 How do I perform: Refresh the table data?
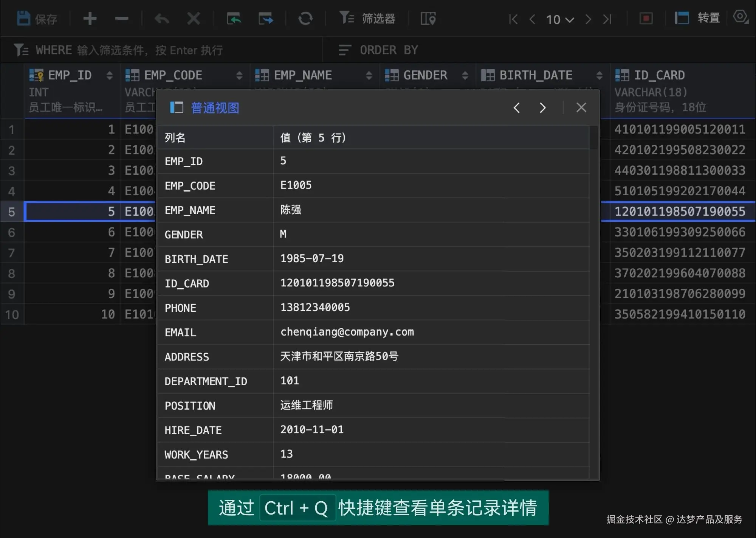click(x=305, y=18)
